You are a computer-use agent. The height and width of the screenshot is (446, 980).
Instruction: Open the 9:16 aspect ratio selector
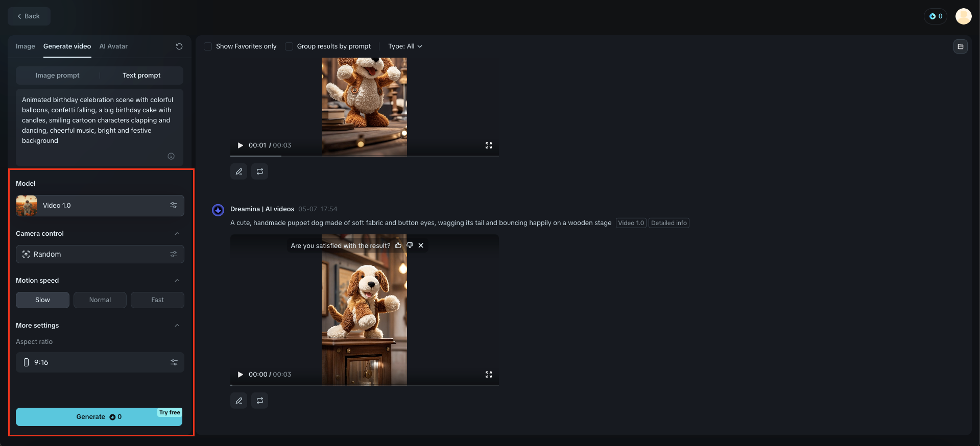click(x=100, y=362)
